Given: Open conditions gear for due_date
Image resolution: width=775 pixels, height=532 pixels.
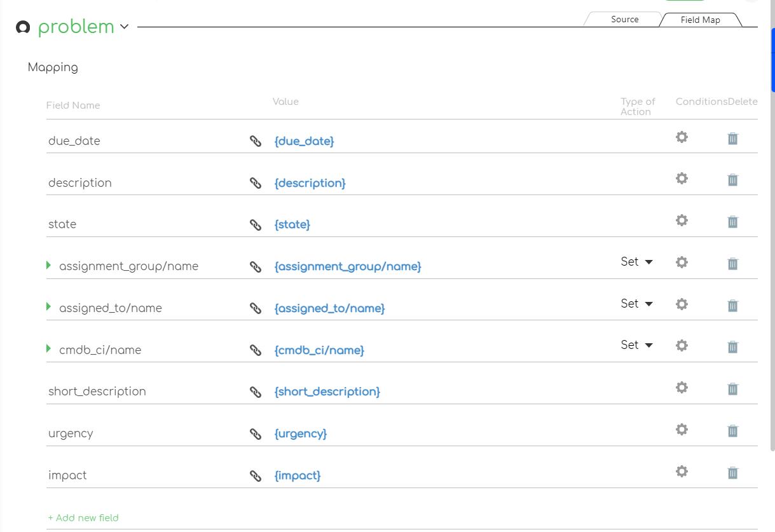Looking at the screenshot, I should 682,137.
